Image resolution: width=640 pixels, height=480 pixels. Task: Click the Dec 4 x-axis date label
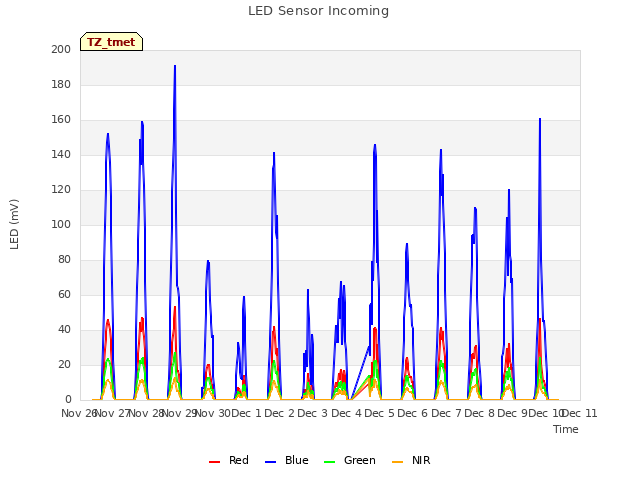(x=346, y=413)
